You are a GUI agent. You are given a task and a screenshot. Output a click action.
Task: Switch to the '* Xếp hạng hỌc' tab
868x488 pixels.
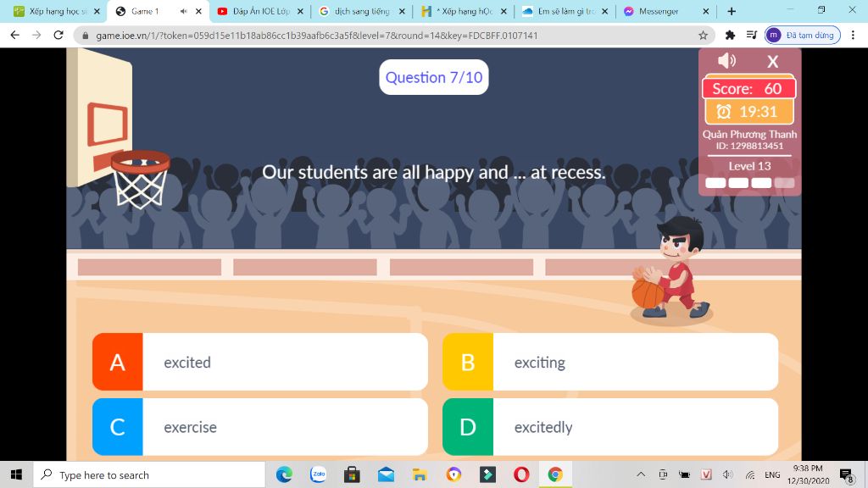(x=464, y=11)
